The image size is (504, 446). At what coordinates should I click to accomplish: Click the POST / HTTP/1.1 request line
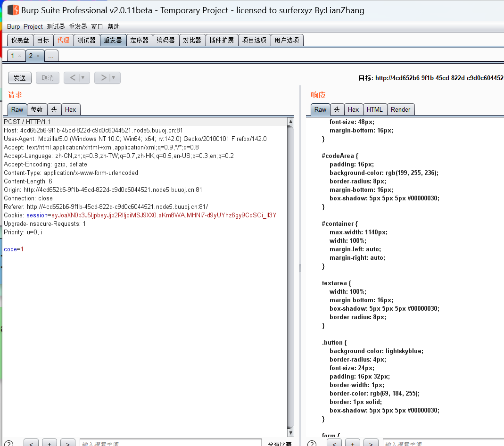[27, 122]
